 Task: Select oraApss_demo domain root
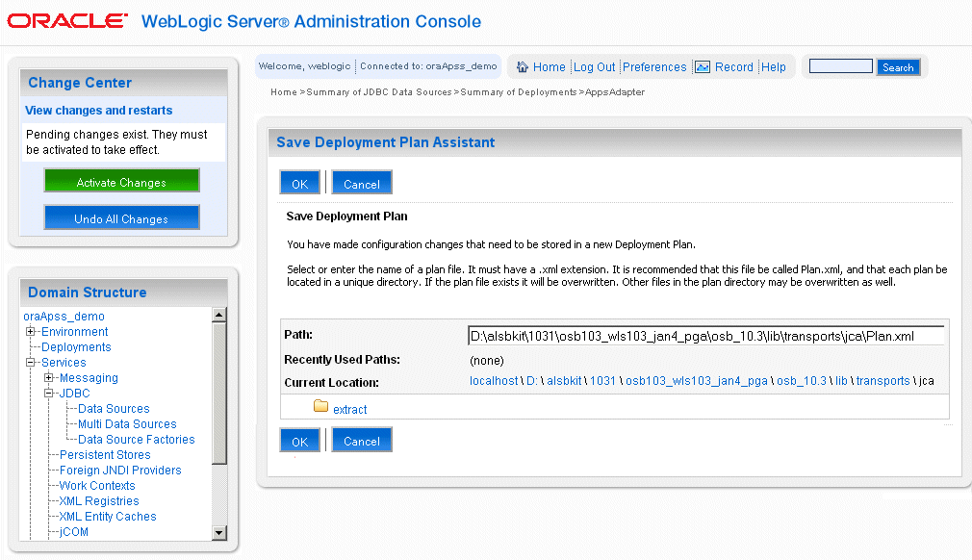click(64, 316)
